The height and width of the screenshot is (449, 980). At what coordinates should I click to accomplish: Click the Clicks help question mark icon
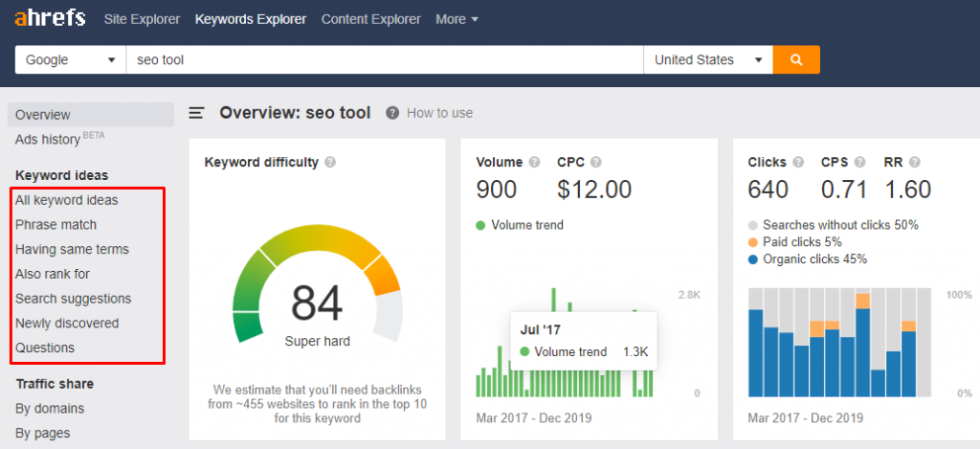point(798,163)
